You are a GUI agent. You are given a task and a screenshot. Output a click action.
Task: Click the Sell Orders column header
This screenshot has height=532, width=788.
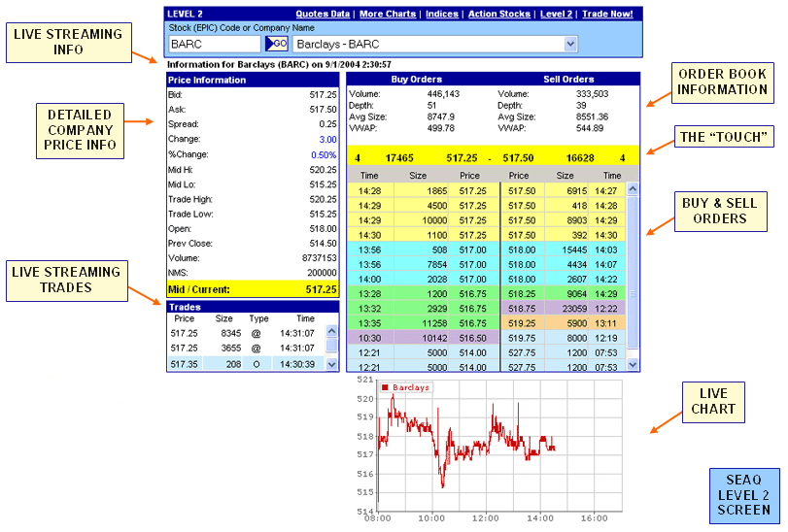point(568,80)
